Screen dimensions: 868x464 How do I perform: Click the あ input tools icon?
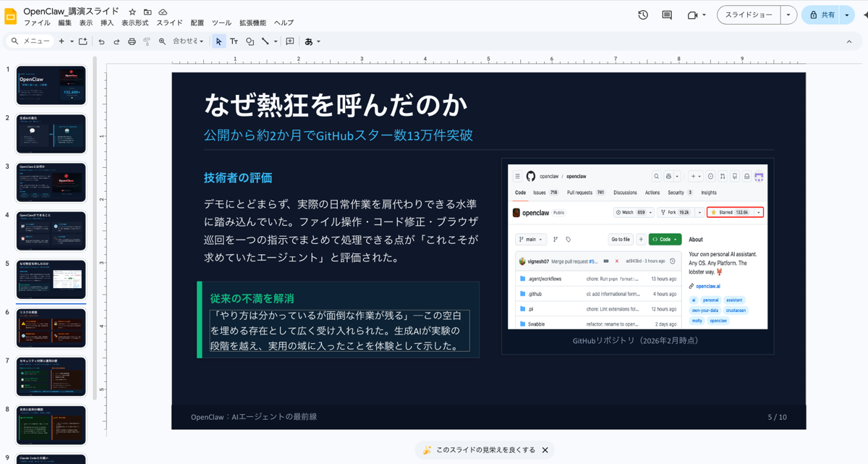309,41
